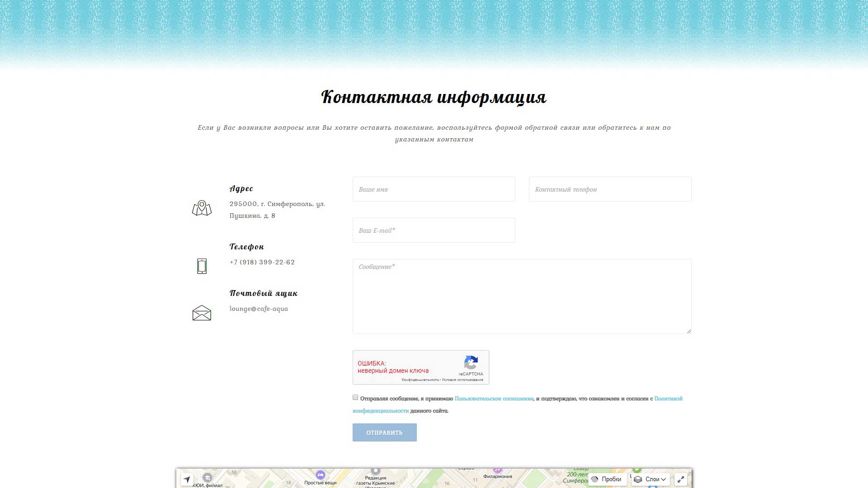868x488 pixels.
Task: Click the map geolocation arrow icon
Action: click(187, 479)
